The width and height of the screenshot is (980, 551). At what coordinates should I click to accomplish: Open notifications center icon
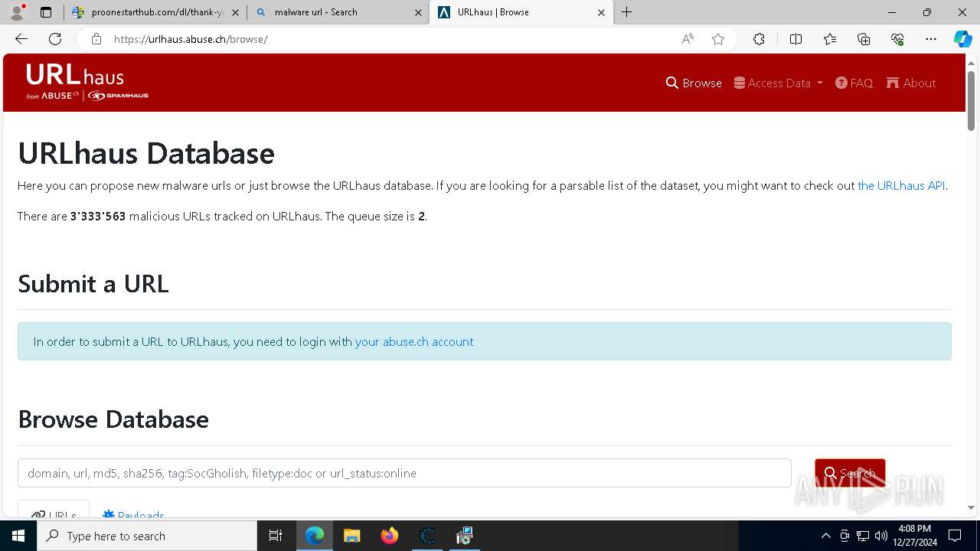pos(955,536)
